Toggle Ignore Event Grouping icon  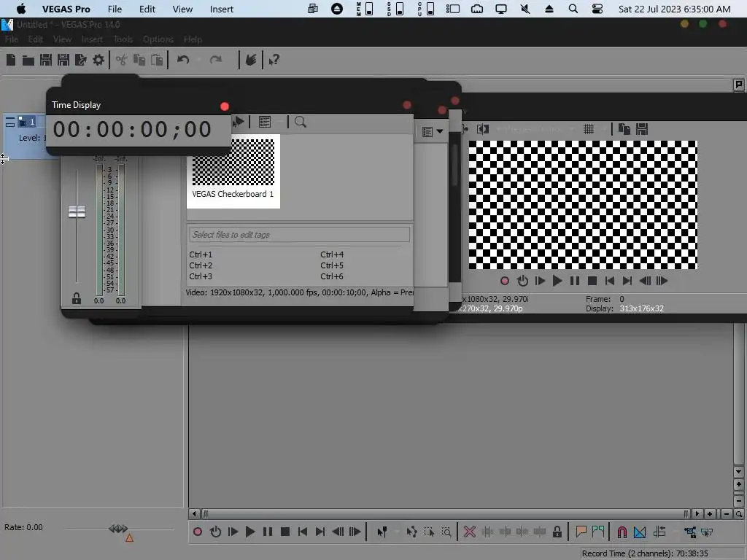(x=707, y=532)
